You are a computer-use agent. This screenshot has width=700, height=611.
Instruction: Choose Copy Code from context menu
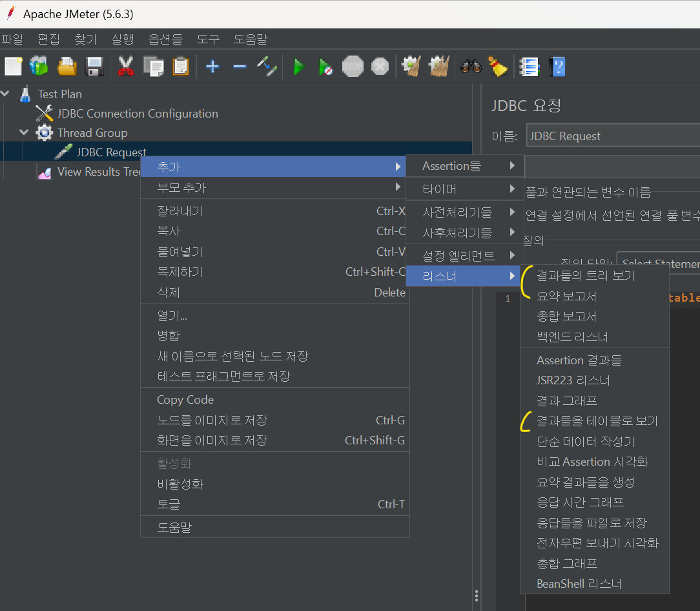point(275,400)
